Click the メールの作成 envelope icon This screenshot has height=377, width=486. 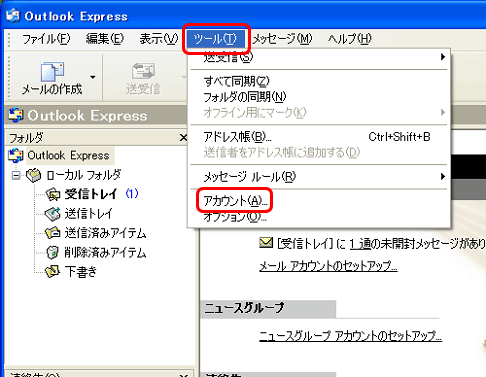(52, 71)
